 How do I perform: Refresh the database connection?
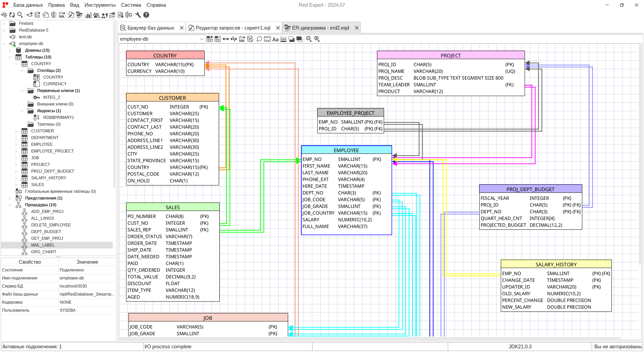(x=12, y=15)
